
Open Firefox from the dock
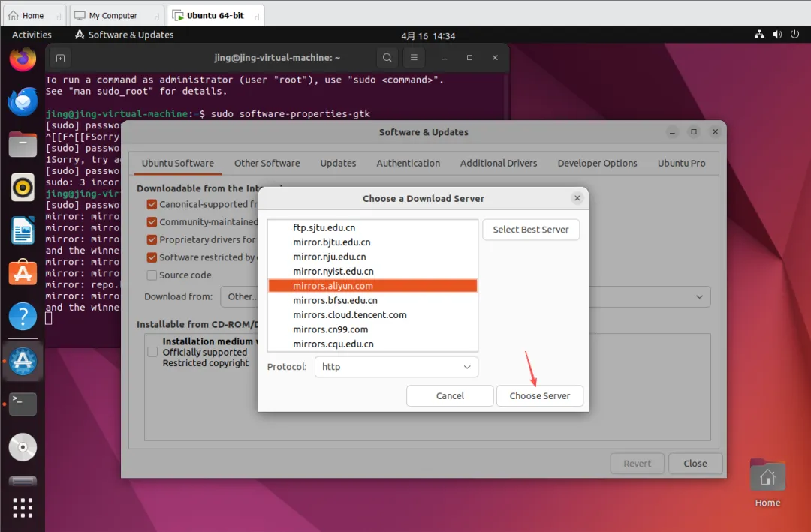[x=23, y=59]
